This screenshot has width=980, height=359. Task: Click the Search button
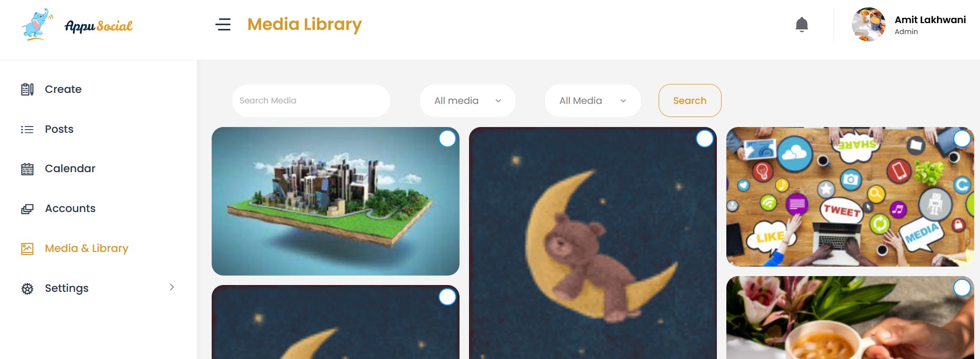point(690,100)
